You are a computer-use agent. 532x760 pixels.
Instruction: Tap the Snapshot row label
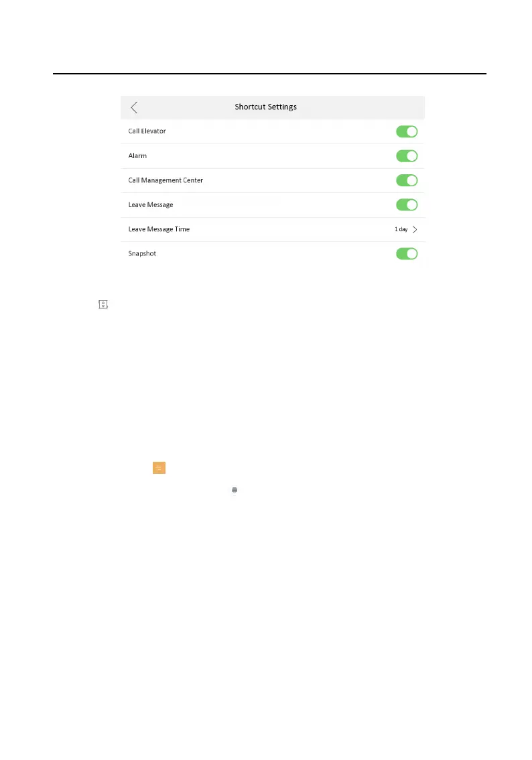coord(142,253)
